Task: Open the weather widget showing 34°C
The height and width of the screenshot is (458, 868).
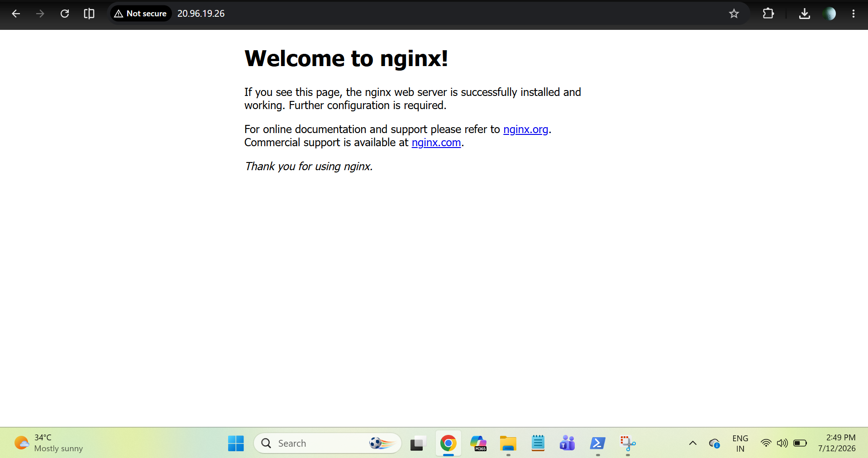Action: (48, 443)
